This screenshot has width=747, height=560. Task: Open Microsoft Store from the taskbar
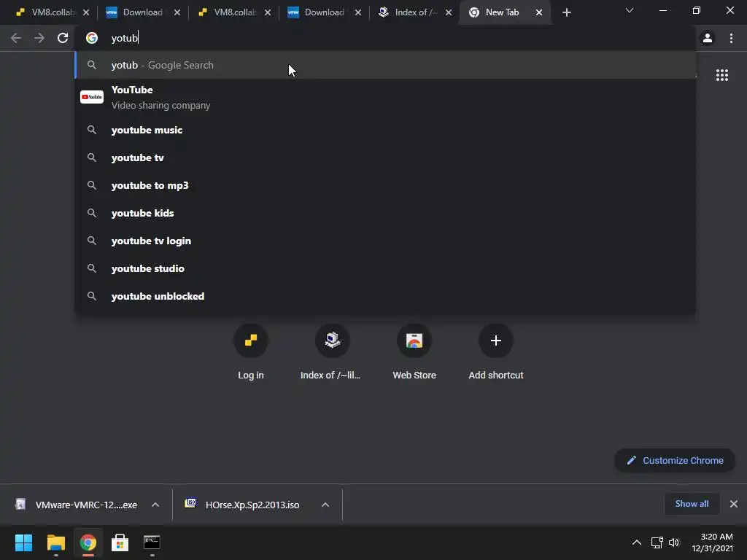pos(120,542)
